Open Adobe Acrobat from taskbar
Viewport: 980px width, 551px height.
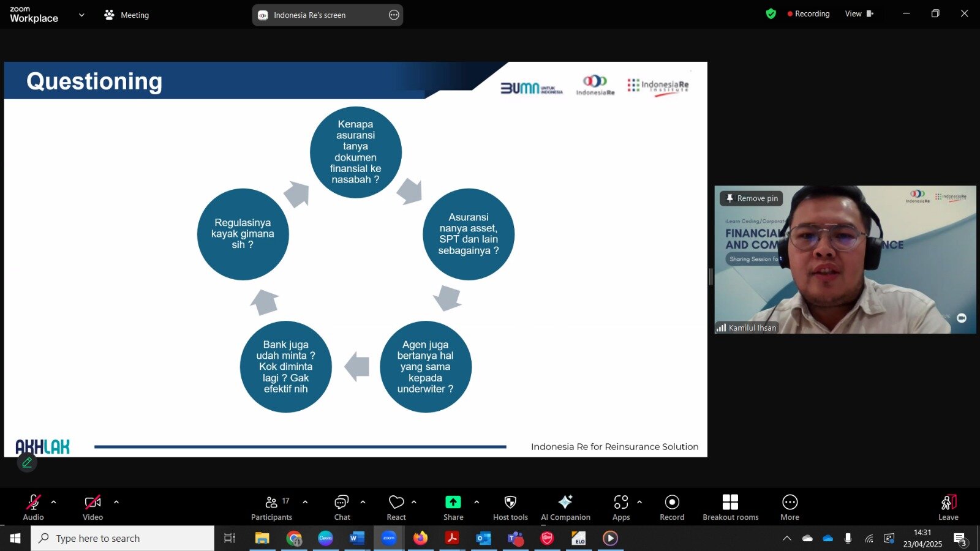(x=452, y=538)
